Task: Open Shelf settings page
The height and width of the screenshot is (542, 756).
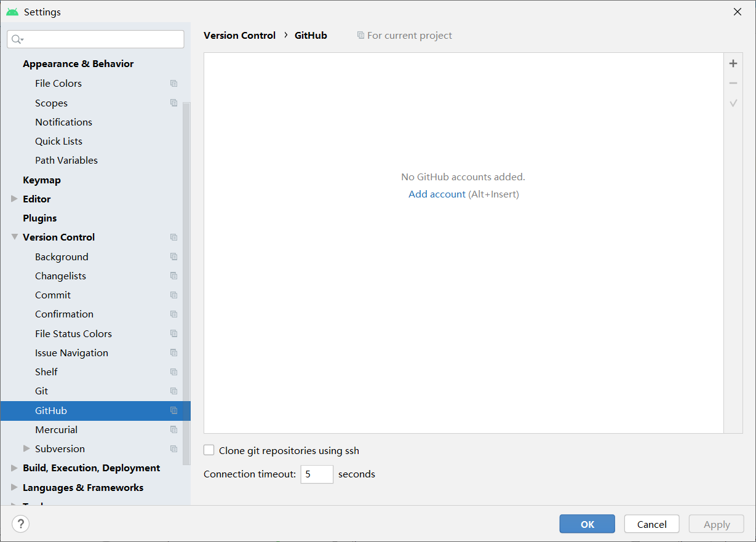Action: click(x=46, y=372)
